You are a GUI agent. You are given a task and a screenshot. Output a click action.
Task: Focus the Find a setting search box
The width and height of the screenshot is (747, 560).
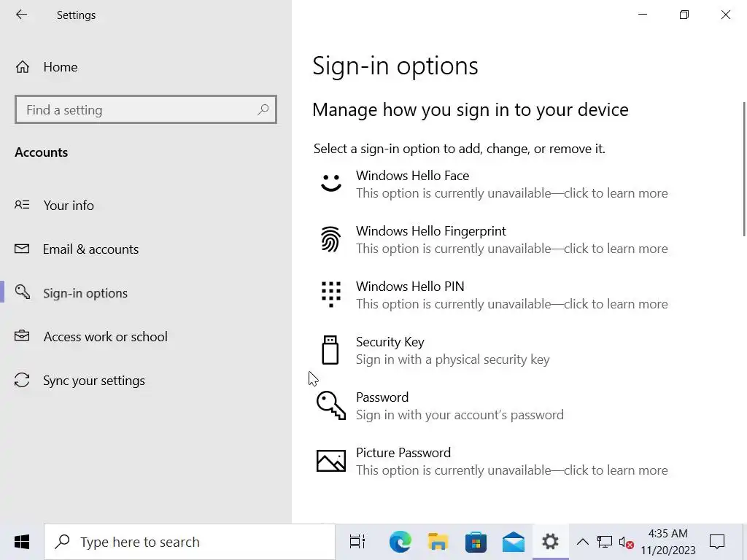(x=146, y=110)
